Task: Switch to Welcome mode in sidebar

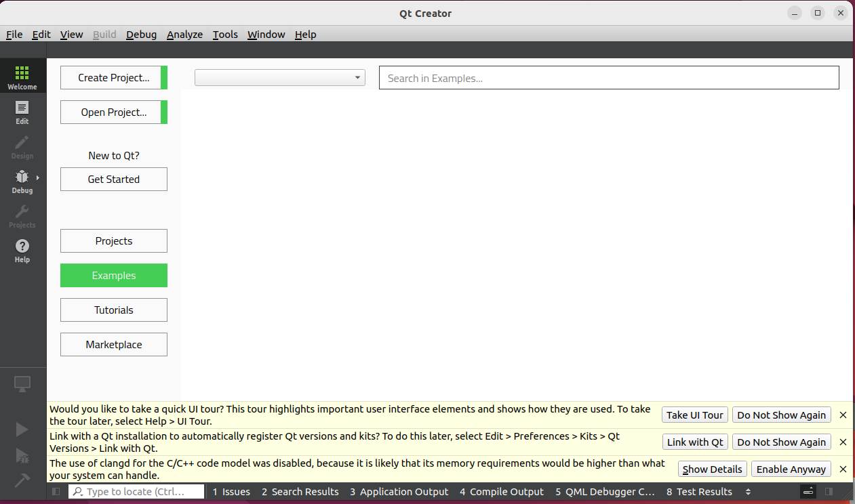Action: point(22,76)
